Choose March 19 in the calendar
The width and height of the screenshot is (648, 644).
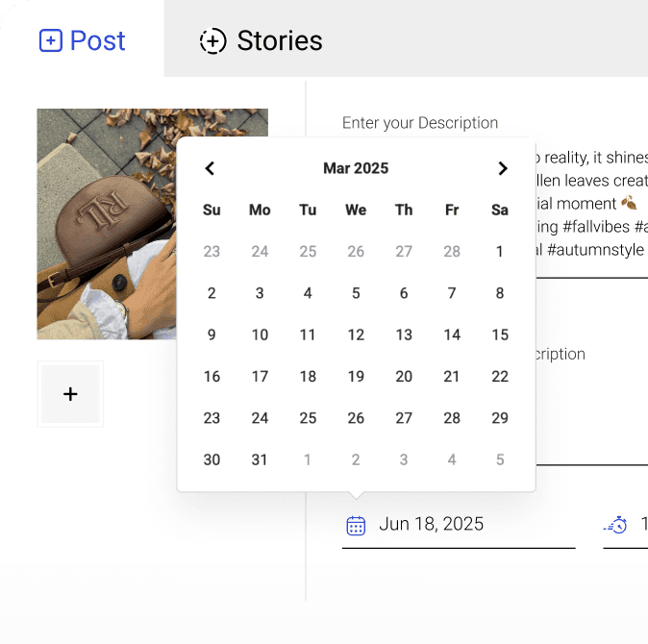[x=356, y=377]
